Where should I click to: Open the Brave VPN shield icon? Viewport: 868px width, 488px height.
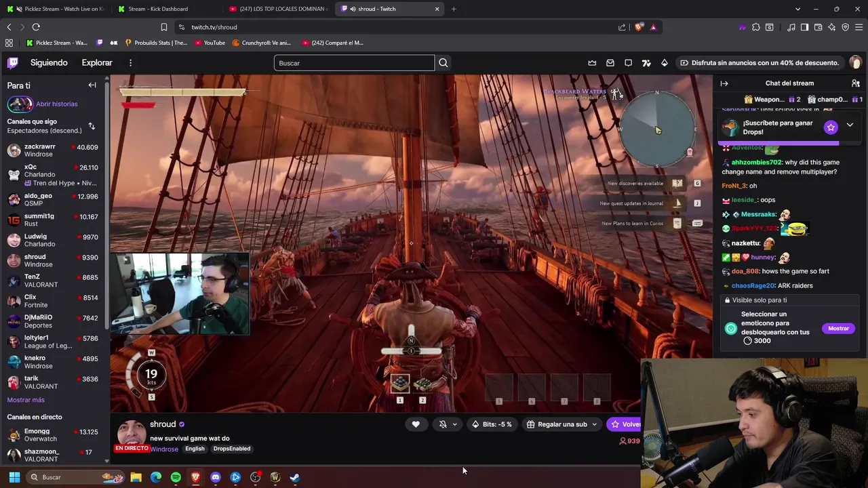coord(846,27)
